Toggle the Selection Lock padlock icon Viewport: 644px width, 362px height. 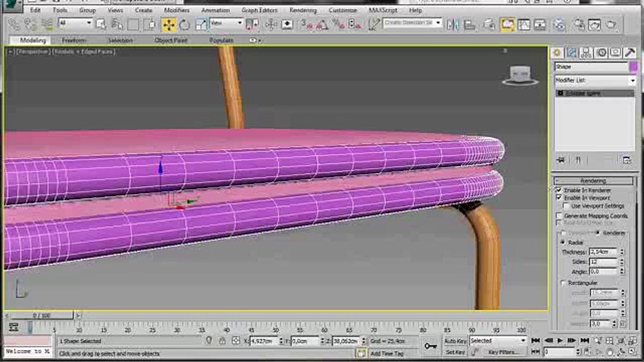coord(222,341)
